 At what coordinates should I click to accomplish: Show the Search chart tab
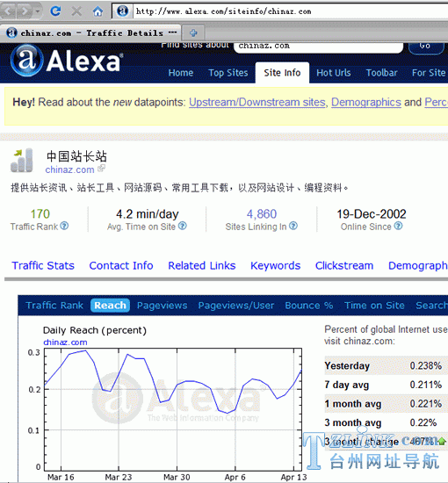point(431,306)
